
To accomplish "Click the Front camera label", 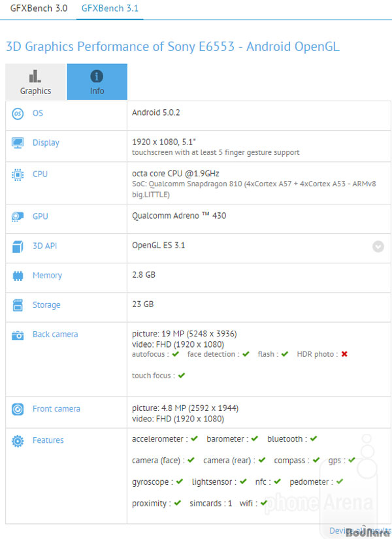I will (x=56, y=409).
